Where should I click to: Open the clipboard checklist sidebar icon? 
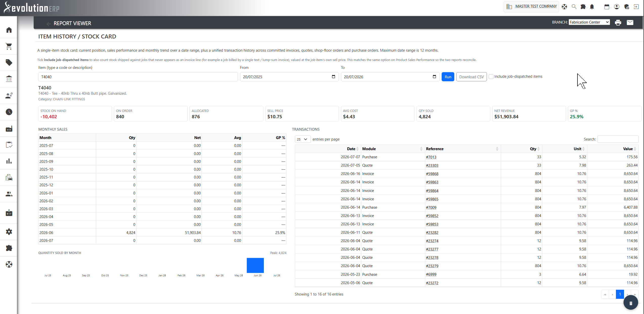(9, 145)
